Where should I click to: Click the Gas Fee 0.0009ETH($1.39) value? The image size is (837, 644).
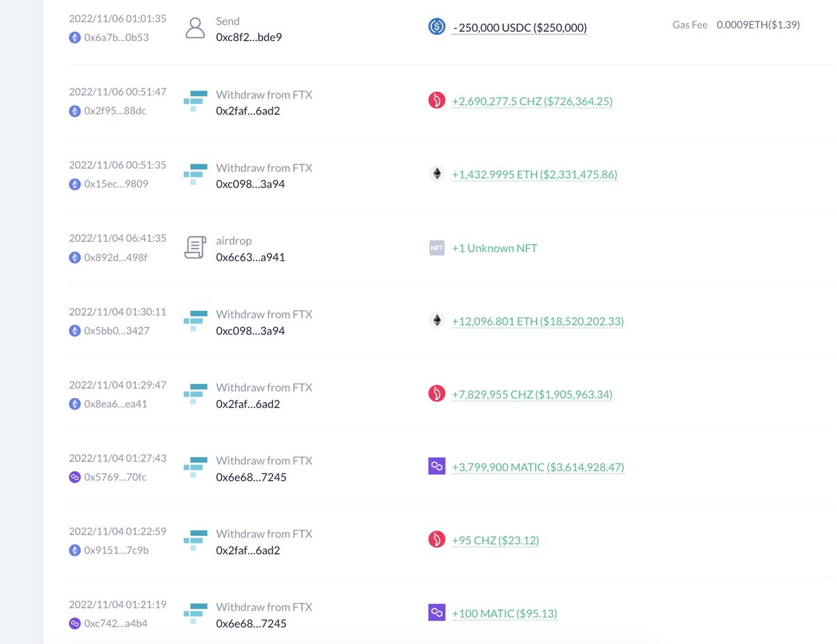[x=758, y=24]
